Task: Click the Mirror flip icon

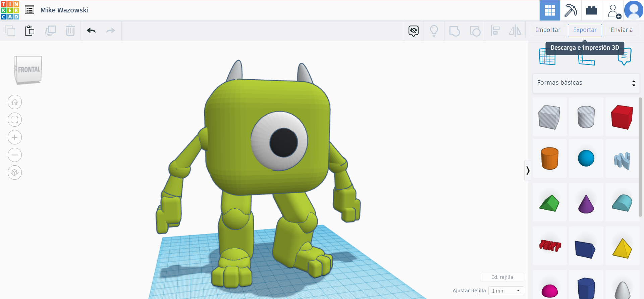Action: tap(515, 31)
